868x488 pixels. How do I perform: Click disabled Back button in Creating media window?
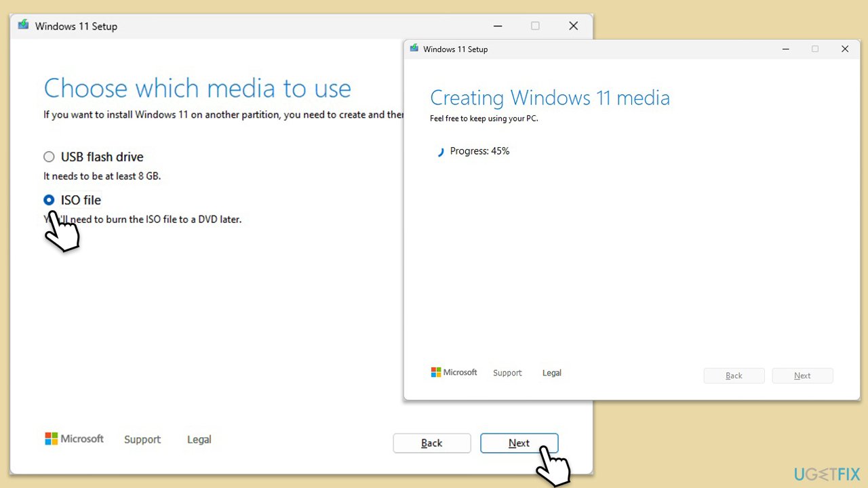click(734, 375)
